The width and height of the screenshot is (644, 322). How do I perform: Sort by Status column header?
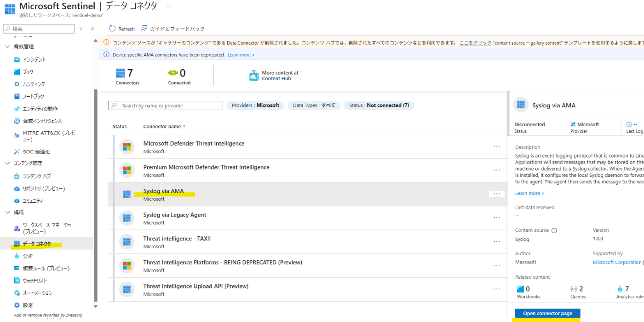120,126
